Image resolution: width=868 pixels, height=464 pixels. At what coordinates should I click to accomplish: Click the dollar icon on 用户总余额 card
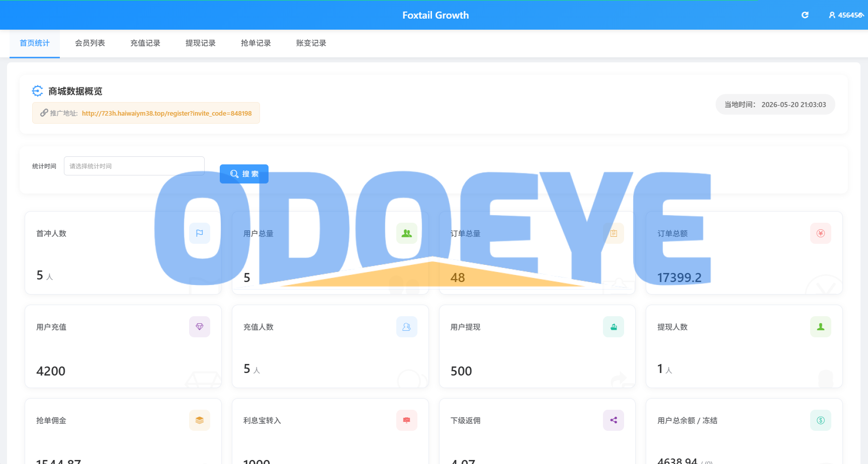(x=821, y=420)
